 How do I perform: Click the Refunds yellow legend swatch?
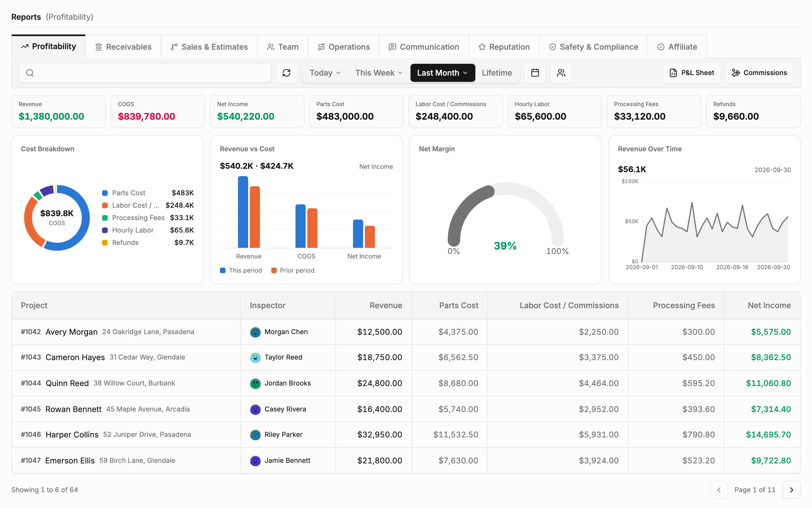click(105, 243)
